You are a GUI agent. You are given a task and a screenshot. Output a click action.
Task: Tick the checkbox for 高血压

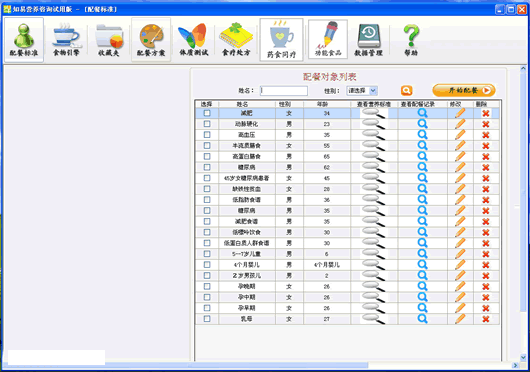pos(207,135)
